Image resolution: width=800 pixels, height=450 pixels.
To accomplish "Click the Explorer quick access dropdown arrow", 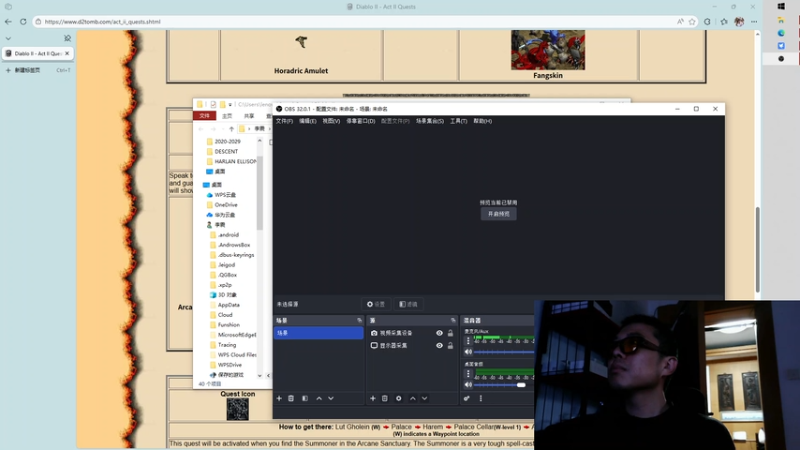I will tap(230, 105).
